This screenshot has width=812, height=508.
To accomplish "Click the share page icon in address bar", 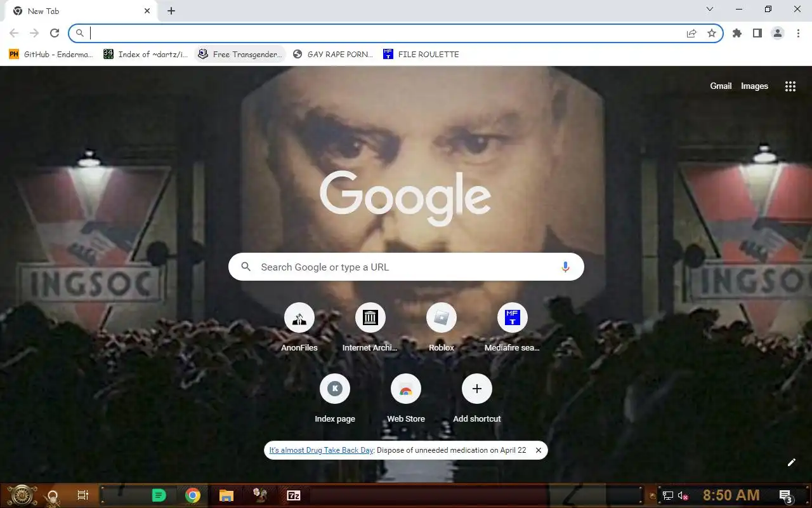I will (691, 33).
